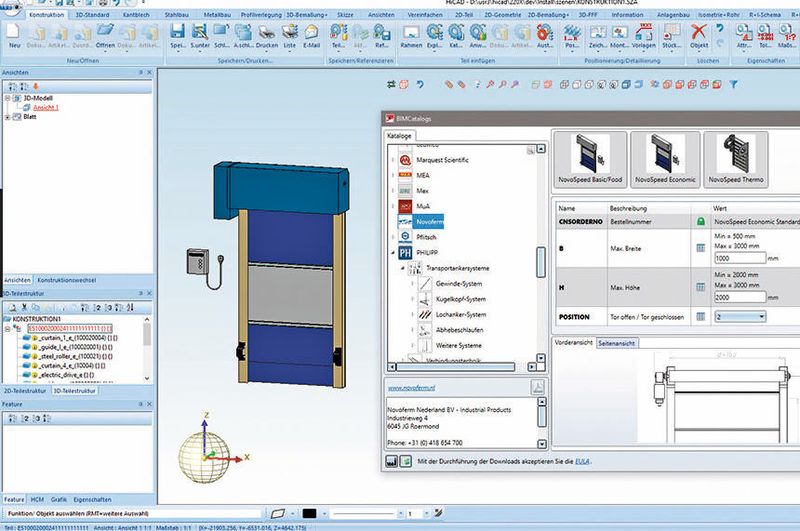Select Ansicht 1 in the Ansichten tree
The width and height of the screenshot is (800, 531).
click(46, 108)
